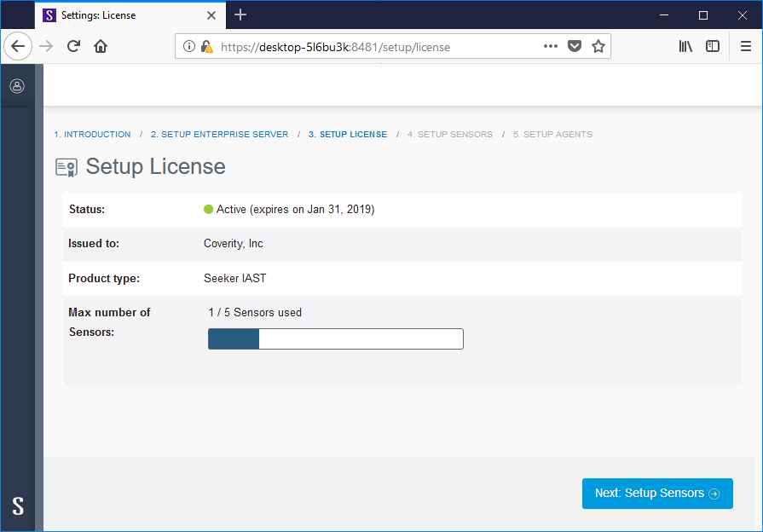Click the Seeker S logo at bottom left
Viewport: 763px width, 532px height.
pyautogui.click(x=17, y=506)
